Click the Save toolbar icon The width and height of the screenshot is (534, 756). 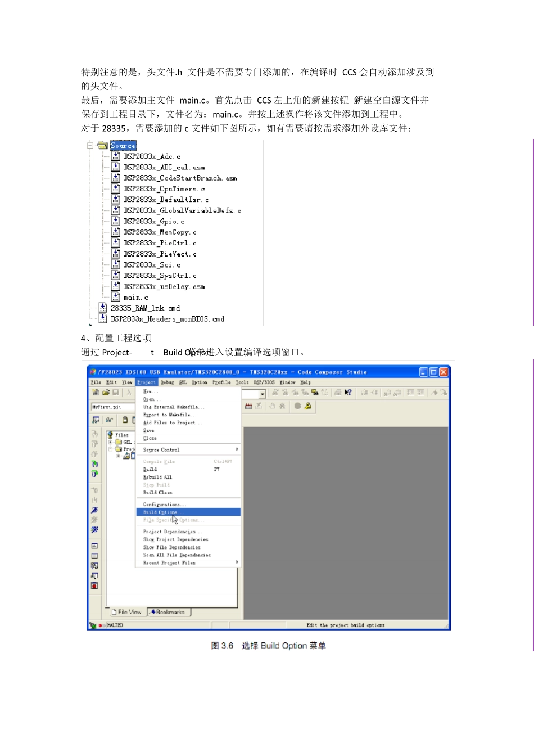115,393
